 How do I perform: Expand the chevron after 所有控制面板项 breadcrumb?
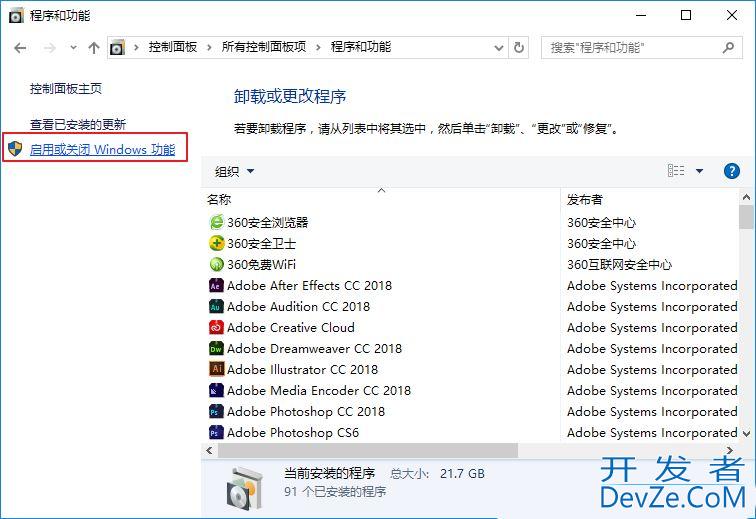pos(318,47)
